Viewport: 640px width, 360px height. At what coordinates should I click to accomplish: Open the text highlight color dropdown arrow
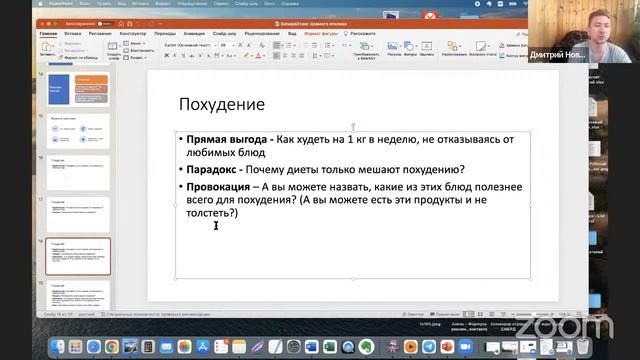coord(252,56)
